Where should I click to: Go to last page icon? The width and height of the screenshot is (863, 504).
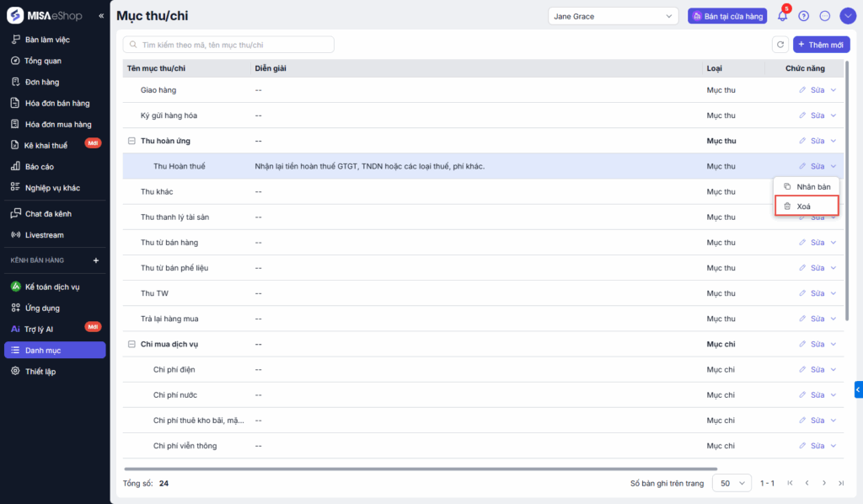841,483
